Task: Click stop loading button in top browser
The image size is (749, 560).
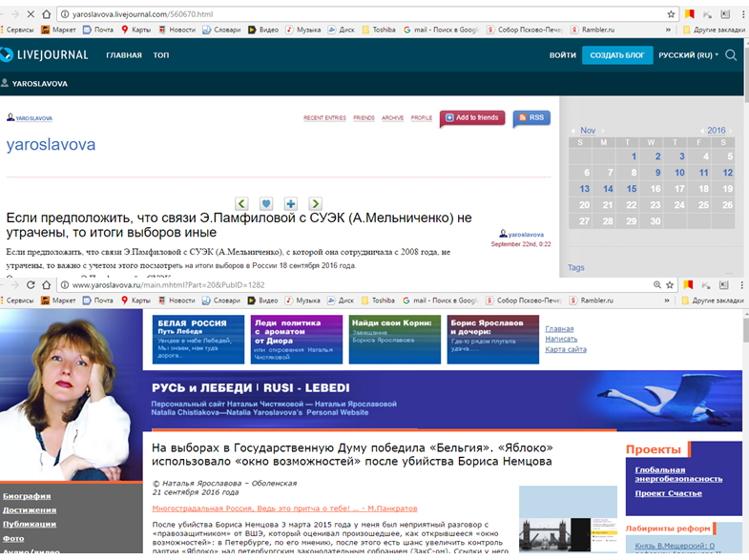Action: (x=31, y=14)
